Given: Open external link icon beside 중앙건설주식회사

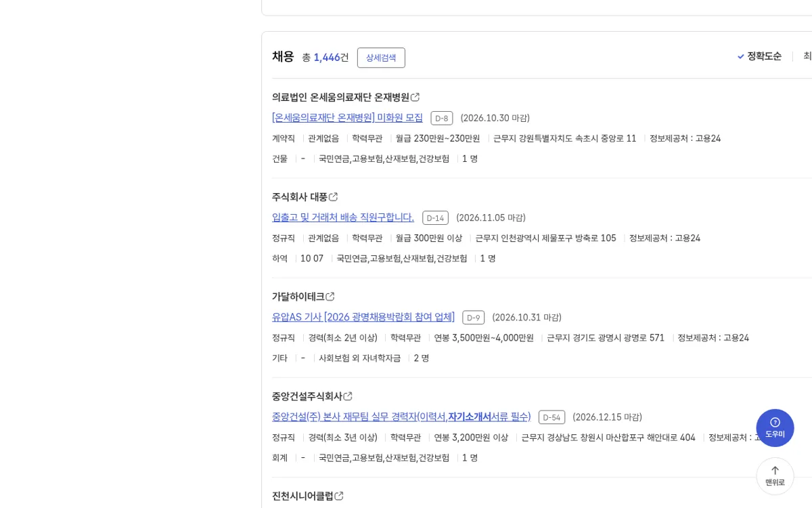Looking at the screenshot, I should [x=348, y=396].
